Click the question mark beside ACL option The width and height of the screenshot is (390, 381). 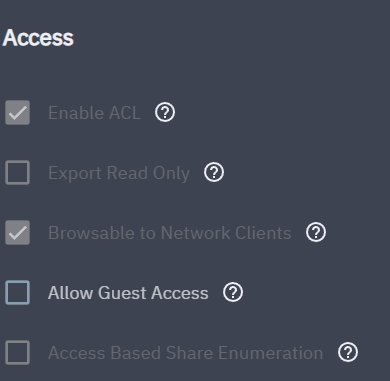coord(165,112)
